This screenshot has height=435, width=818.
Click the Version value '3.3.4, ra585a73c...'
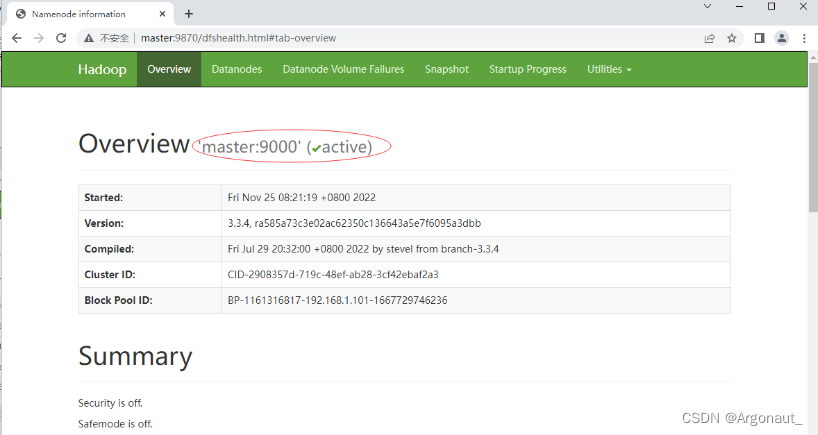coord(354,223)
